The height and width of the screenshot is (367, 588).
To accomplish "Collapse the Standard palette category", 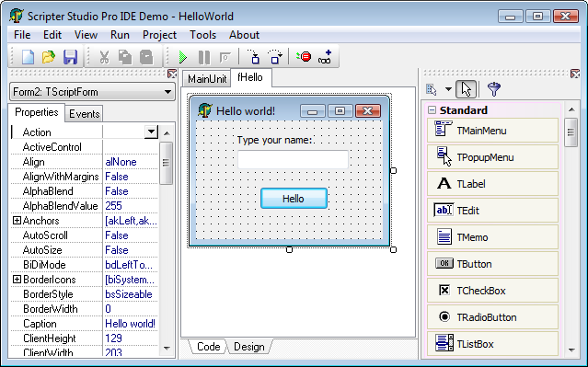I will pyautogui.click(x=432, y=110).
